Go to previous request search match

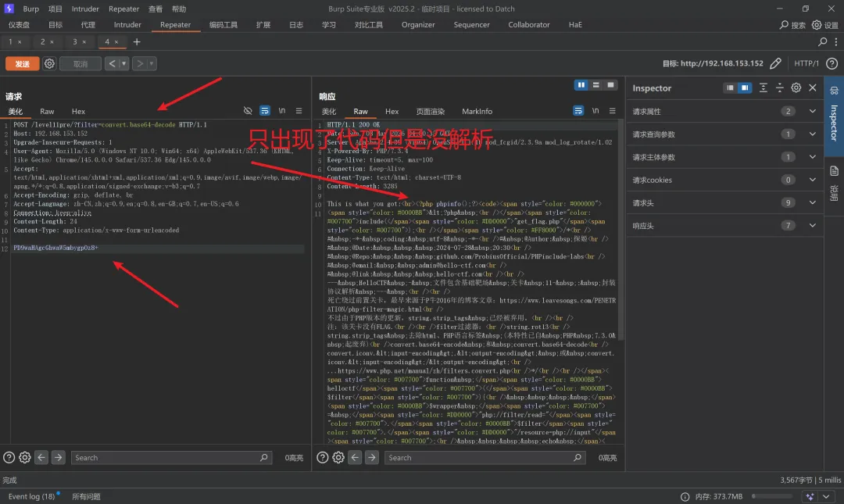[x=41, y=458]
